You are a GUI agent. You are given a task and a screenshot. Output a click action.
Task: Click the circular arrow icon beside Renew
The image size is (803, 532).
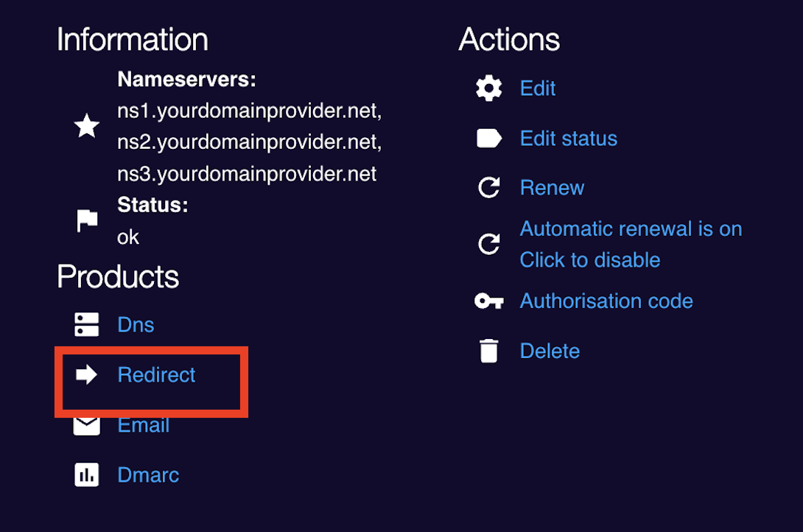tap(488, 187)
